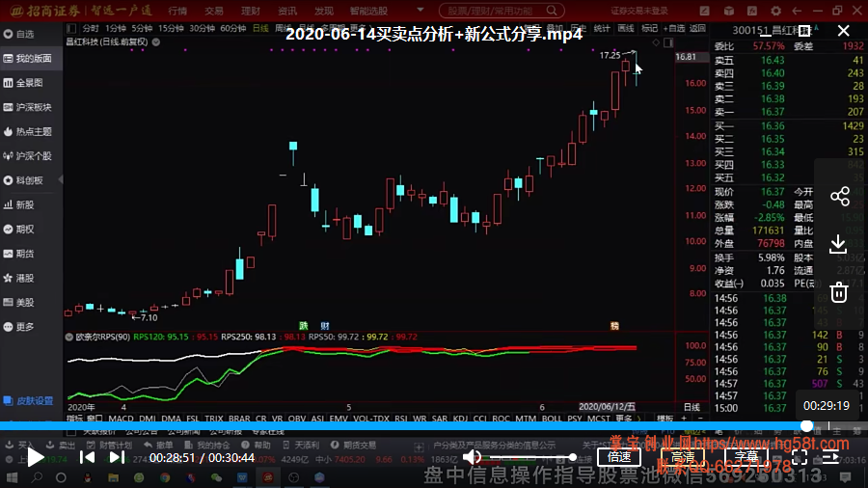Viewport: 868px width, 488px height.
Task: Open the 智能选股 menu
Action: pos(368,11)
